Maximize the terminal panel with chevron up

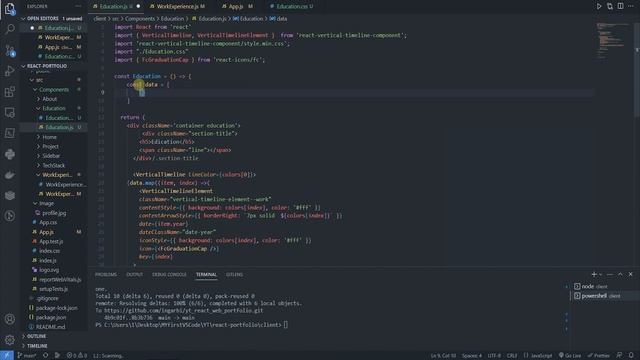click(620, 274)
